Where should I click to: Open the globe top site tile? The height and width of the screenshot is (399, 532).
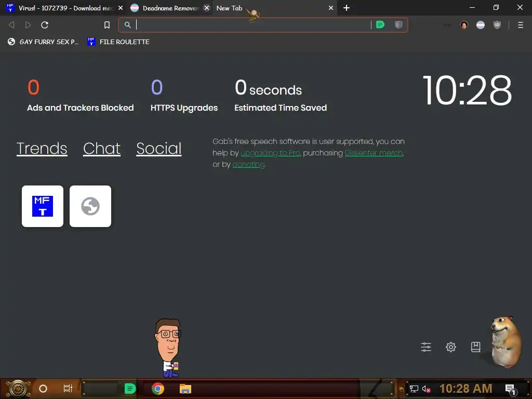pos(90,206)
